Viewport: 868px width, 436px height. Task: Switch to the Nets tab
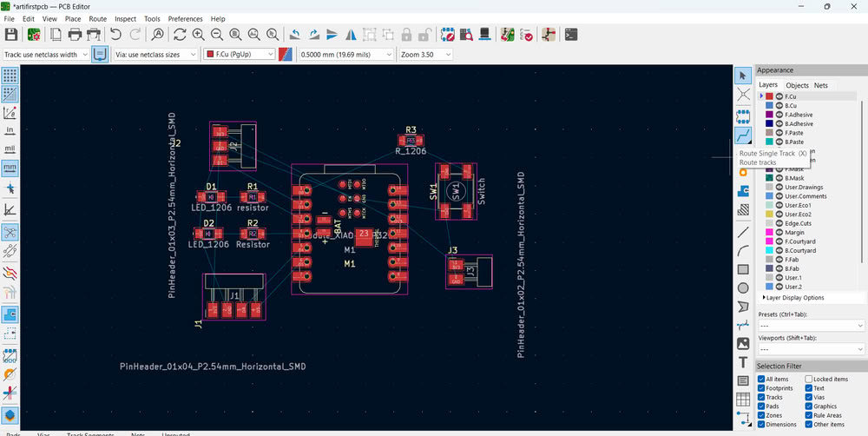pyautogui.click(x=821, y=85)
